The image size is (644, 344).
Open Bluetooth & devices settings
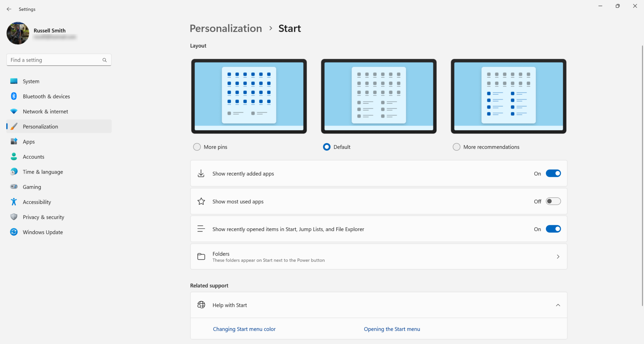(14, 96)
